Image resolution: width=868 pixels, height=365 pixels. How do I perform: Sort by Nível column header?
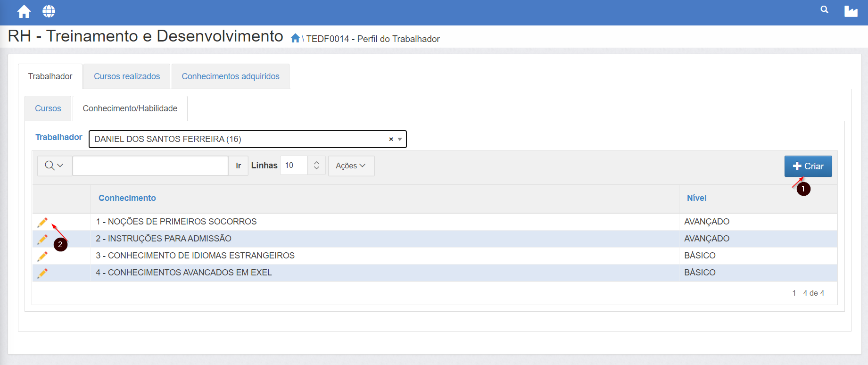click(x=696, y=198)
